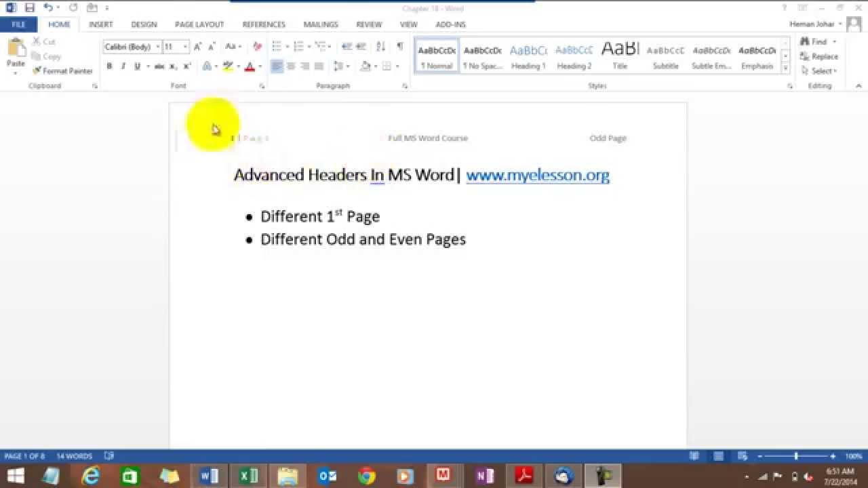Image resolution: width=868 pixels, height=488 pixels.
Task: Open the FILE tab
Action: click(x=18, y=24)
